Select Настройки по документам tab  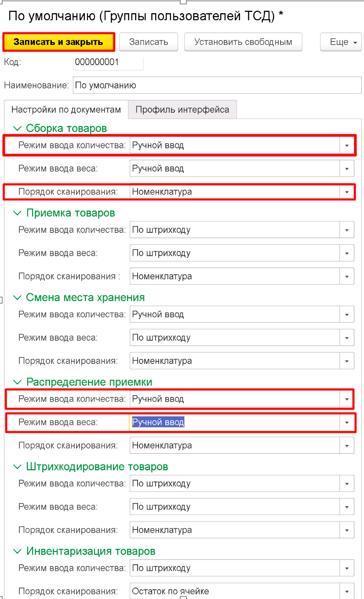pos(66,110)
